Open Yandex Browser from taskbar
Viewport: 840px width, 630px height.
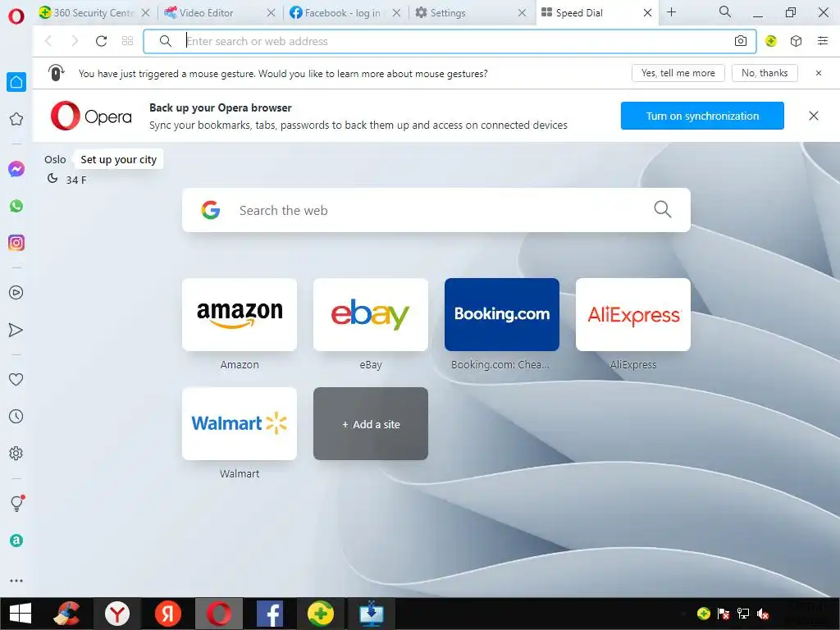pyautogui.click(x=117, y=614)
